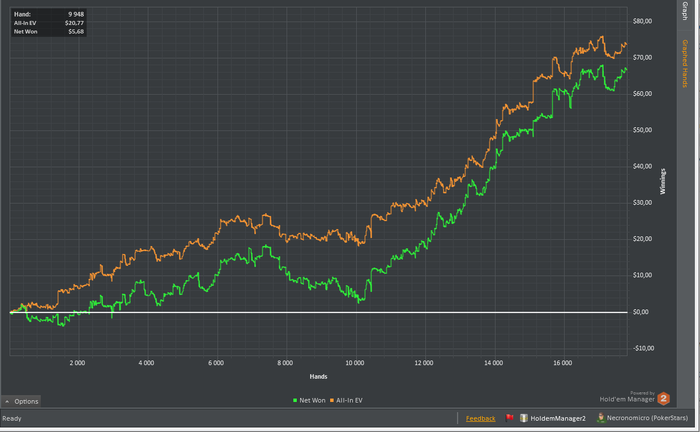Click the All-In EV legend label

(349, 400)
